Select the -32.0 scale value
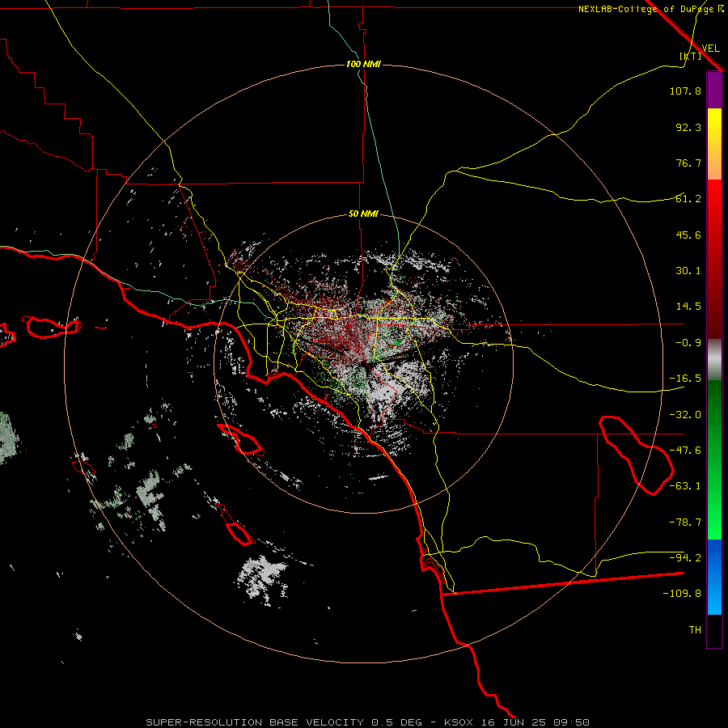The image size is (728, 728). pyautogui.click(x=685, y=415)
